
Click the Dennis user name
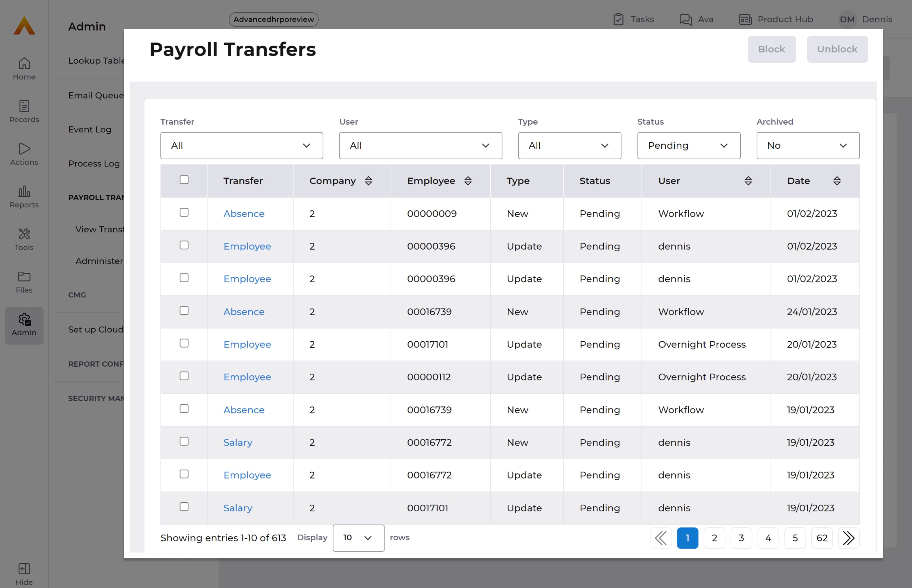click(877, 19)
